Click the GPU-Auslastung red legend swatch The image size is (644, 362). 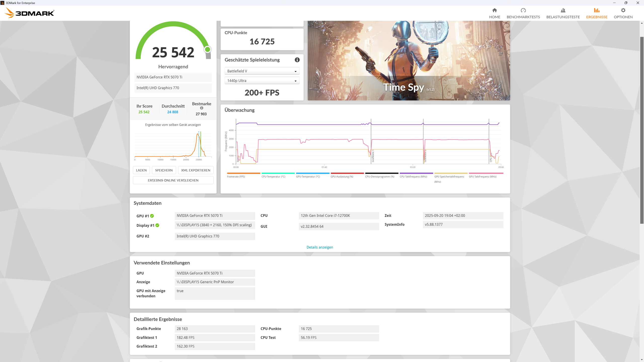[347, 173]
